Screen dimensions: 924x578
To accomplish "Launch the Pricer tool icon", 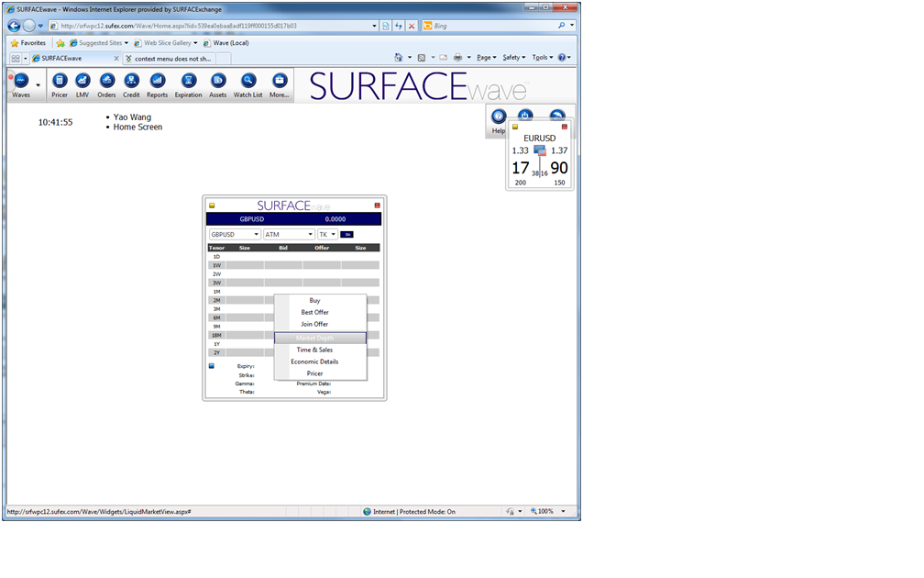I will coord(60,80).
